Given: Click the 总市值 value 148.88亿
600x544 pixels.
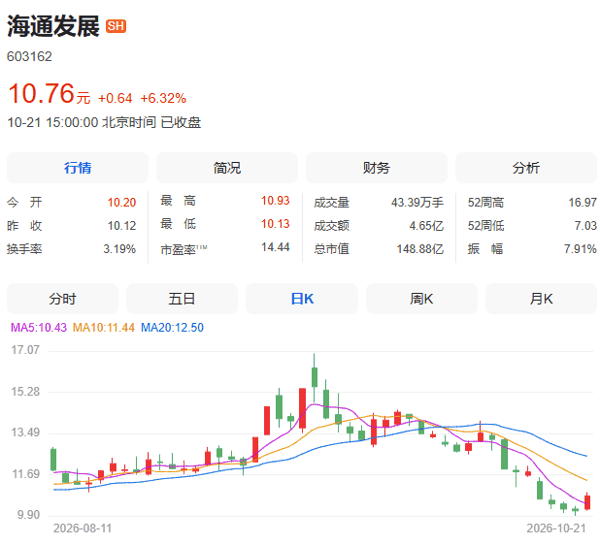Looking at the screenshot, I should pyautogui.click(x=420, y=249).
